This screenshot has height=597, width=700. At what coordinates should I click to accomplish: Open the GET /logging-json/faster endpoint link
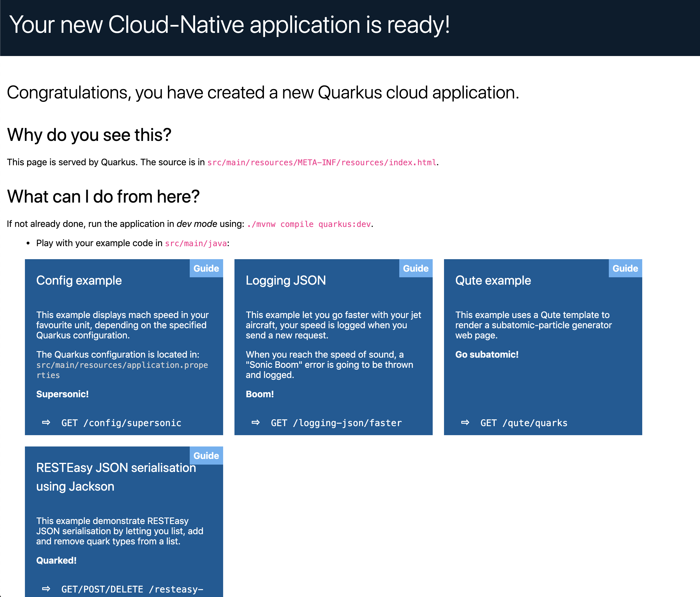click(336, 423)
